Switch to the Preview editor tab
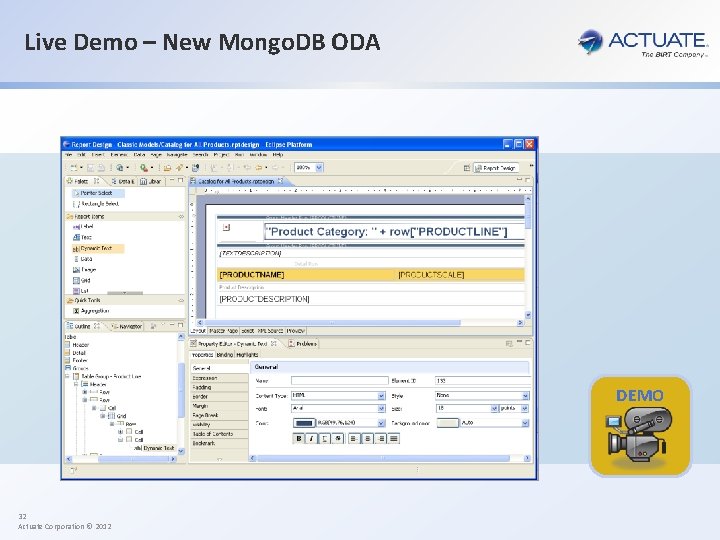The width and height of the screenshot is (720, 540). (x=295, y=331)
